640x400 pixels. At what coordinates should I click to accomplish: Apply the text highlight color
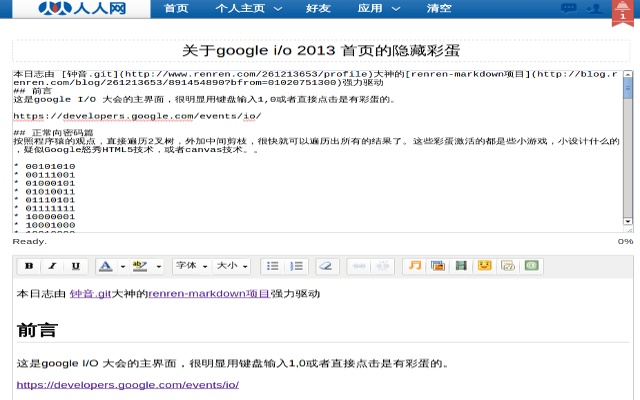pyautogui.click(x=140, y=266)
